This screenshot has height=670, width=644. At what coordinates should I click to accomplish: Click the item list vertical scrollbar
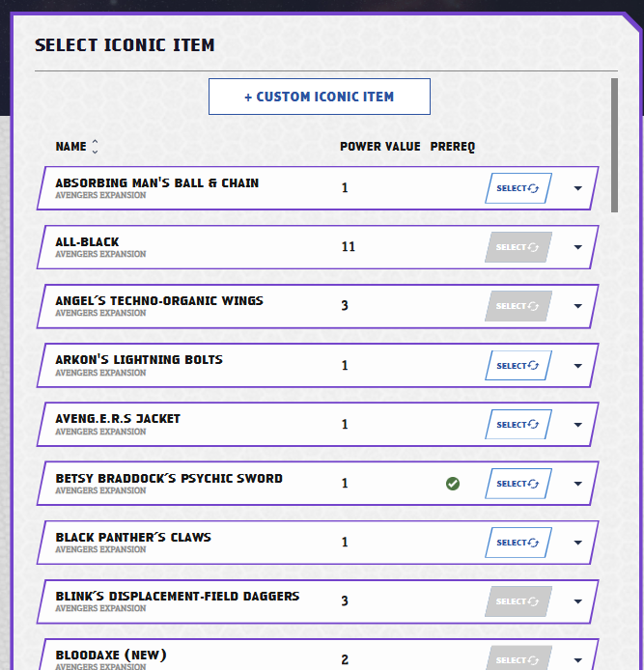point(614,145)
